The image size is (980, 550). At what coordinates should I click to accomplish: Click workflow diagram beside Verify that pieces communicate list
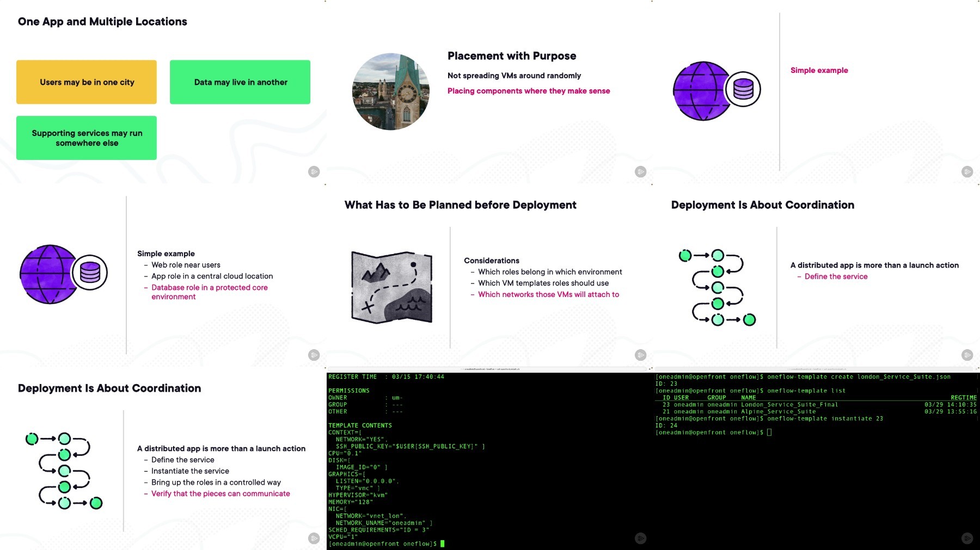(64, 471)
